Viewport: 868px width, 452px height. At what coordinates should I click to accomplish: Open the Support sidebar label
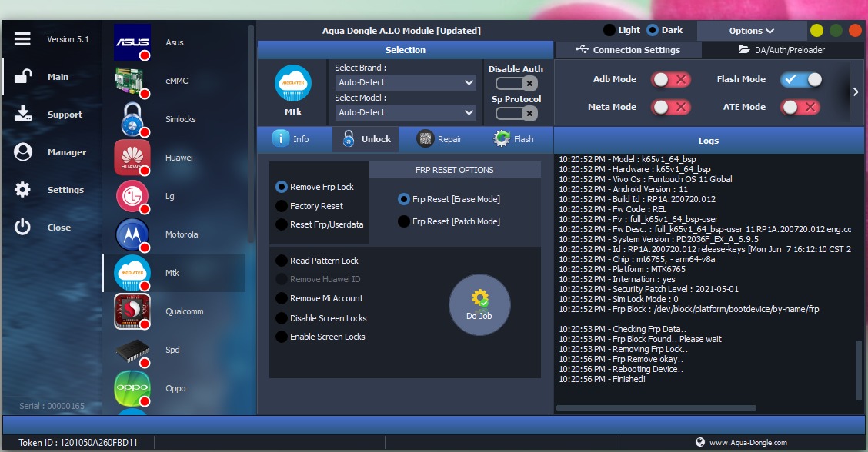pos(65,115)
